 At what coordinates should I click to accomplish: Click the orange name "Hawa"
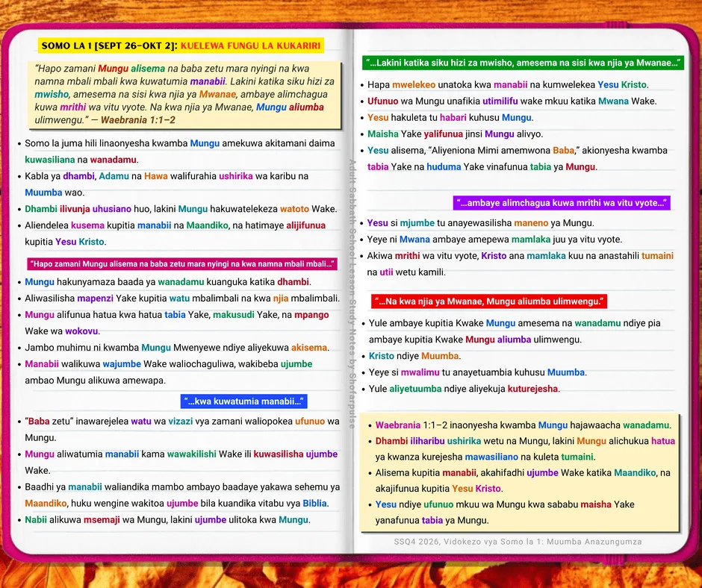coord(156,176)
